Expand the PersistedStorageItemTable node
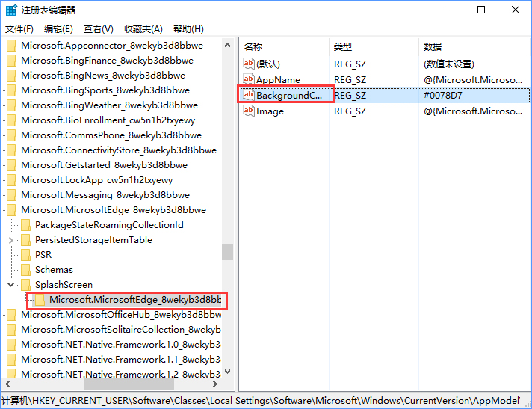 pyautogui.click(x=11, y=240)
